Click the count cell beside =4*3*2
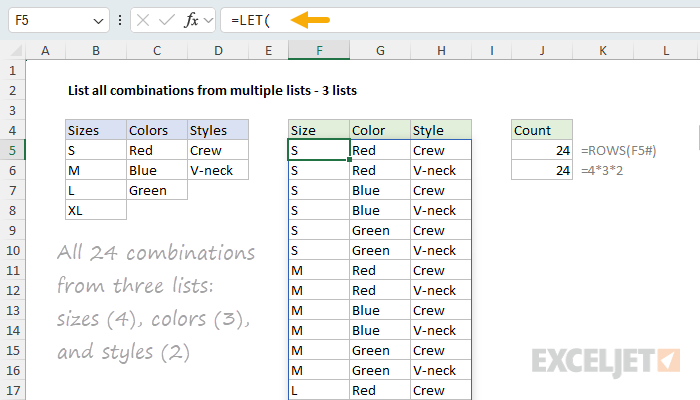The width and height of the screenshot is (700, 400). 542,171
